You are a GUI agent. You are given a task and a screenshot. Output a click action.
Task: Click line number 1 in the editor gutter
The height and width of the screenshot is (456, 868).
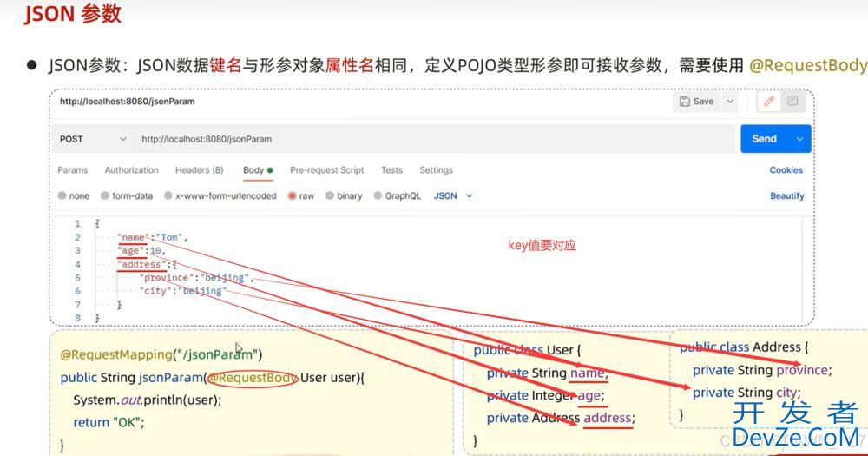(77, 224)
